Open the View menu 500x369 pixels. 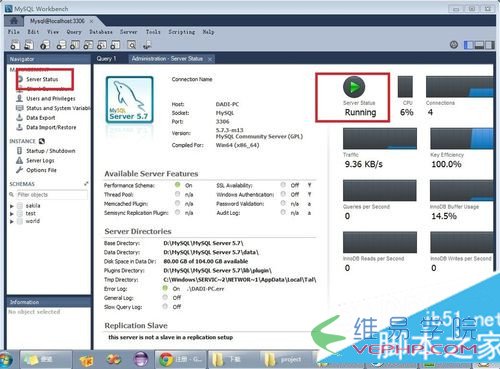(53, 32)
